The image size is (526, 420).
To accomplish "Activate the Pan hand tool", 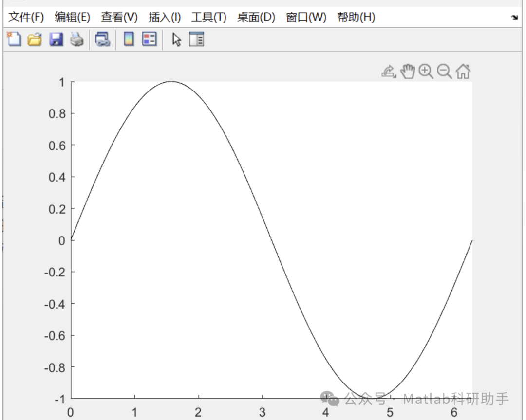I will click(x=408, y=72).
